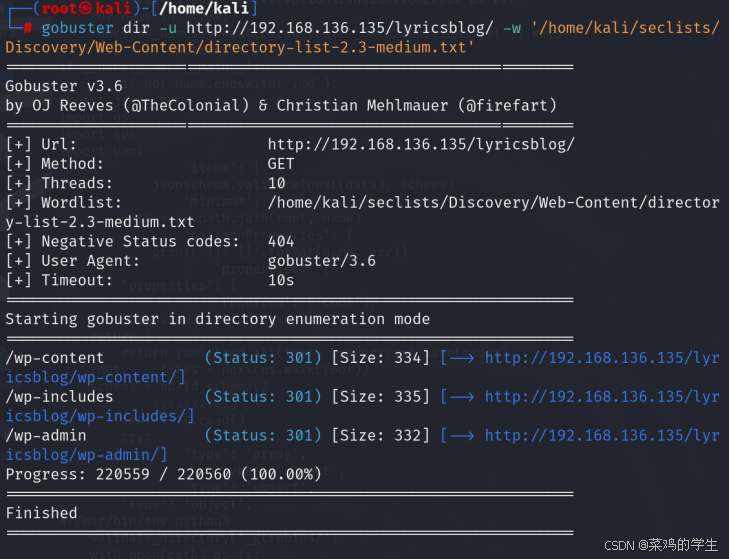The width and height of the screenshot is (730, 559).
Task: Click the Threads value '10'
Action: 276,183
